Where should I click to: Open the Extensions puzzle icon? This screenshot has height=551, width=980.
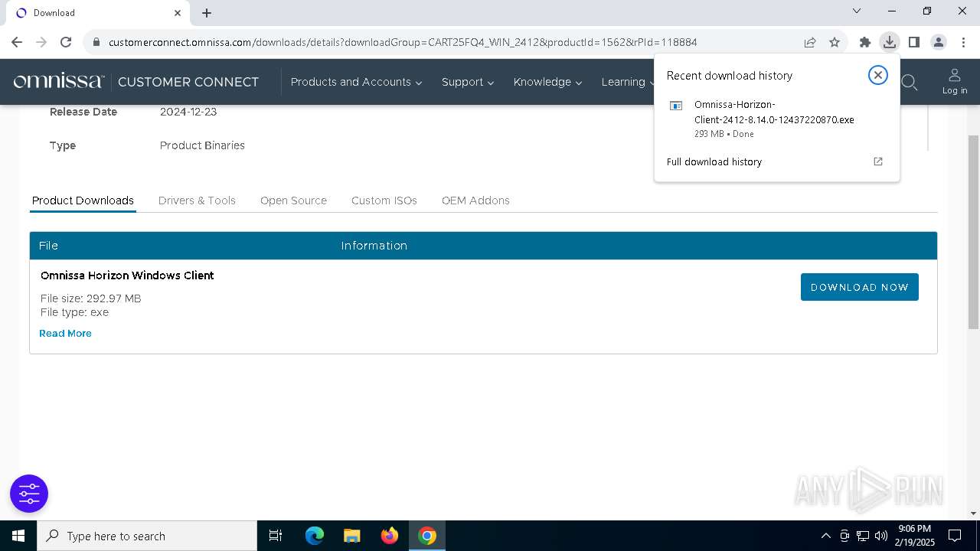click(x=865, y=42)
